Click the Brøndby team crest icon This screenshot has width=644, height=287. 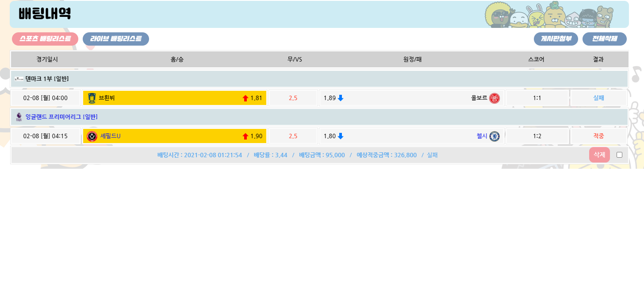click(x=92, y=98)
